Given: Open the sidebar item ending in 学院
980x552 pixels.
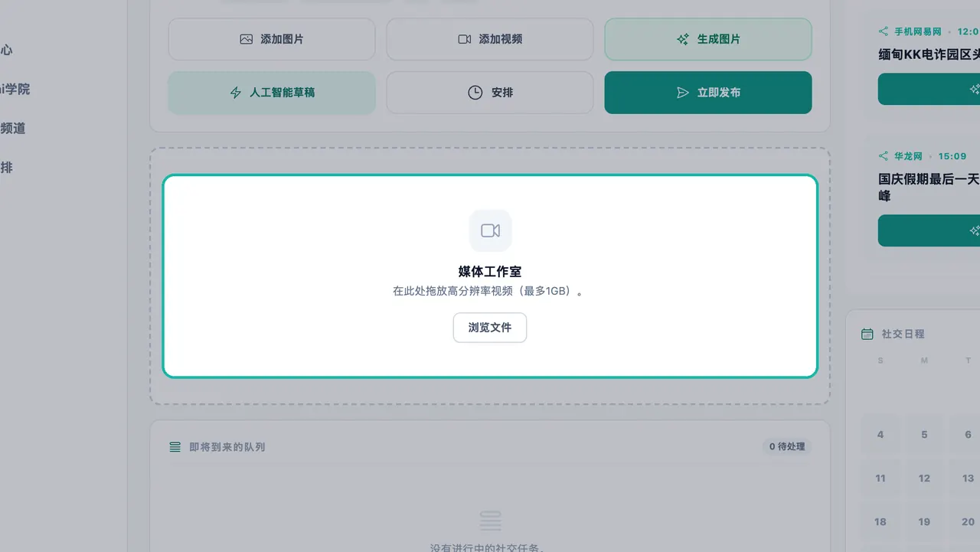Looking at the screenshot, I should click(x=15, y=89).
